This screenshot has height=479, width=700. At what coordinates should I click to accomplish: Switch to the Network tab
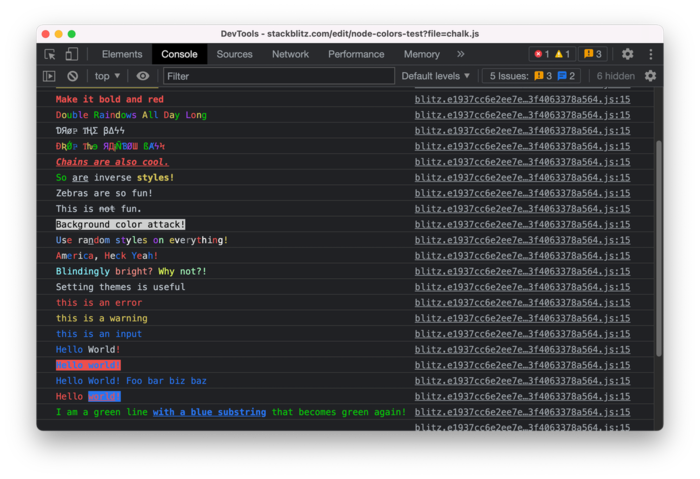290,54
